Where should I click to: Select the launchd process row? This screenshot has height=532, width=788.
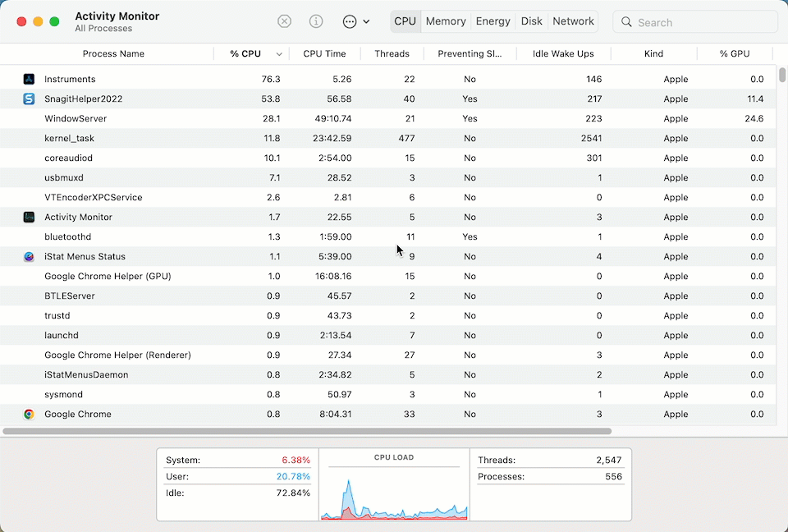(x=387, y=335)
